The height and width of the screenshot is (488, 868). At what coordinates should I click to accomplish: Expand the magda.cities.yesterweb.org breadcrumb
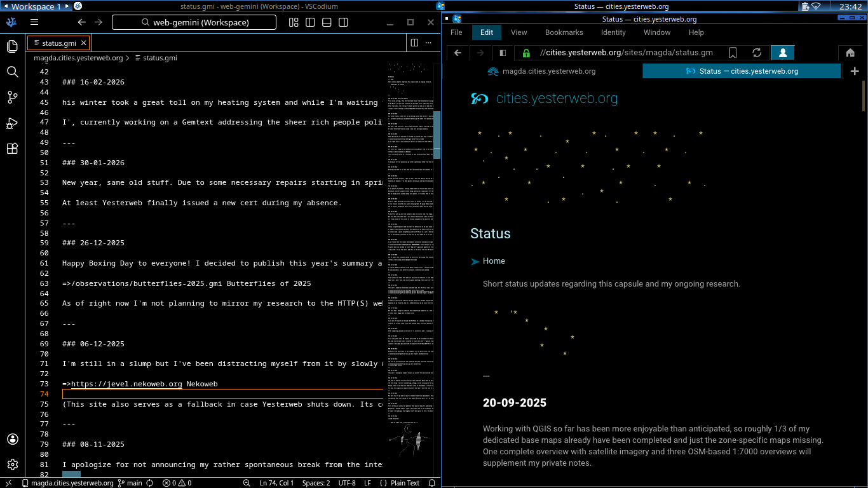(78, 57)
